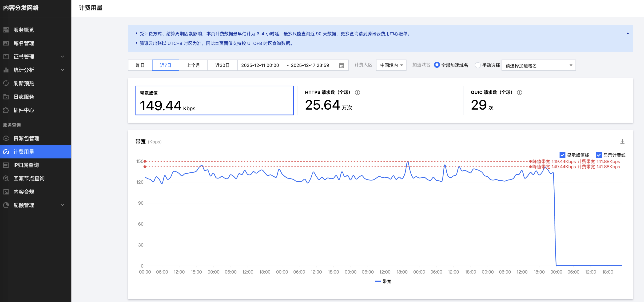Image resolution: width=644 pixels, height=302 pixels.
Task: Uncheck 显示峰值线 checkbox
Action: 562,155
